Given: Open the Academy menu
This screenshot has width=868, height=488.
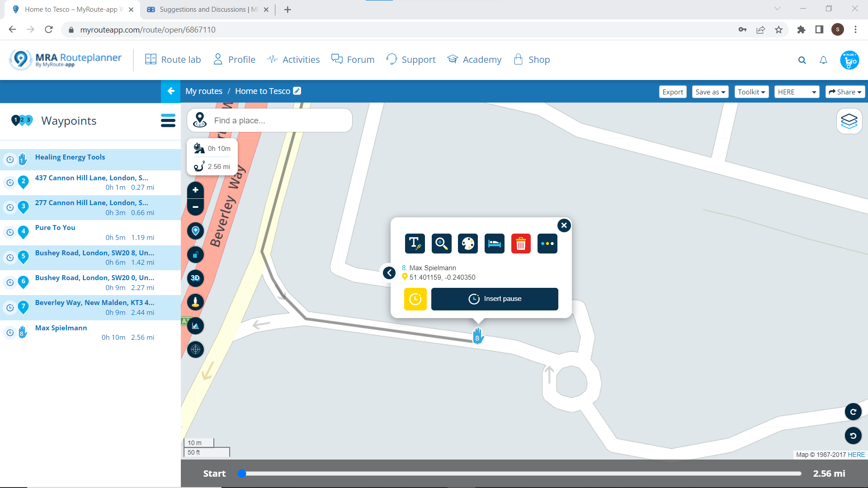Looking at the screenshot, I should pos(474,60).
